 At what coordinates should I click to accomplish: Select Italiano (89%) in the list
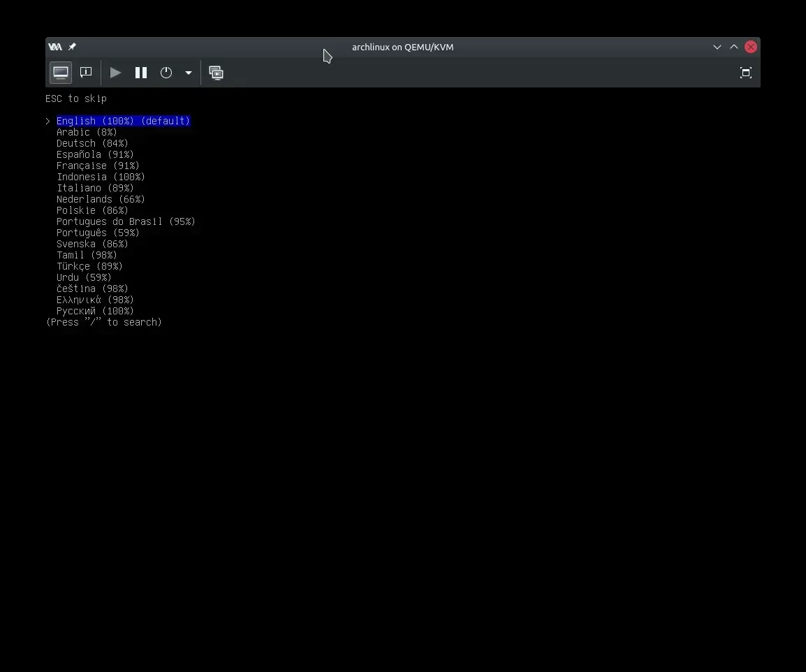pos(95,188)
